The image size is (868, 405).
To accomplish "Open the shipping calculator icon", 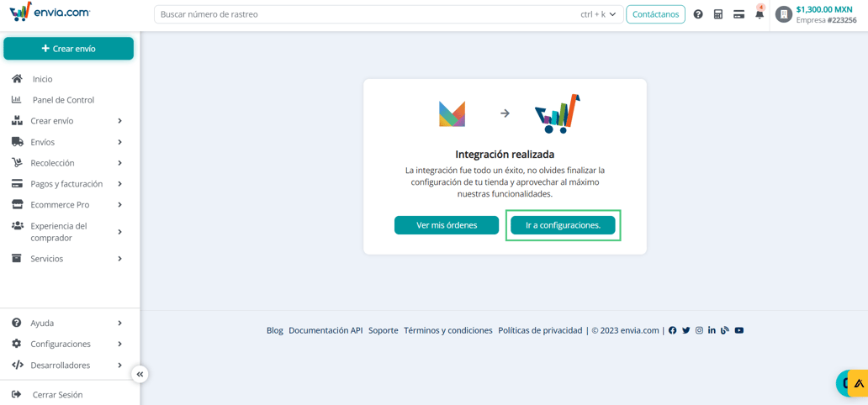I will [718, 14].
